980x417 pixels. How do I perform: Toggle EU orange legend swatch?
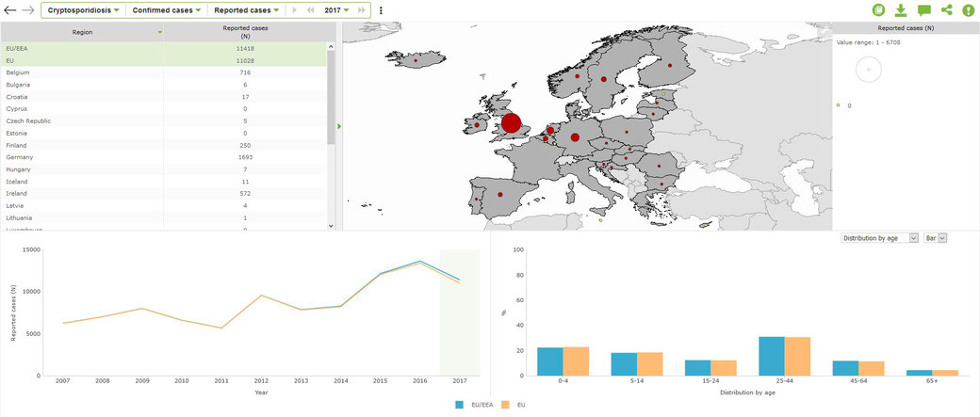coord(506,405)
